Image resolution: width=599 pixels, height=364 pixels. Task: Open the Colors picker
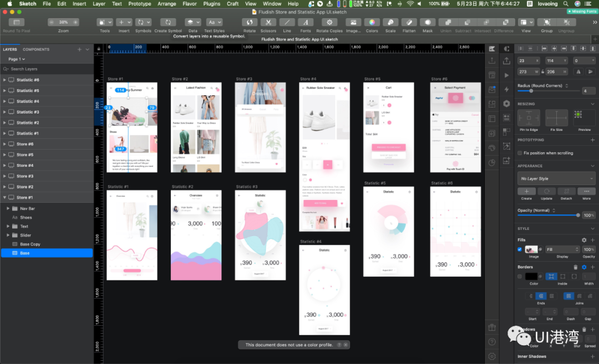[x=372, y=22]
